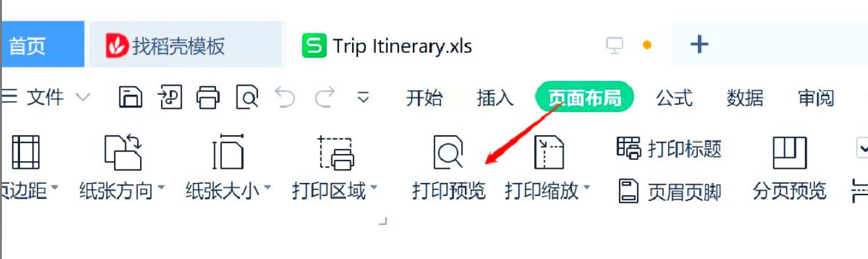The image size is (868, 259).
Task: Open the 找稻壳模板 template tab
Action: click(x=166, y=46)
